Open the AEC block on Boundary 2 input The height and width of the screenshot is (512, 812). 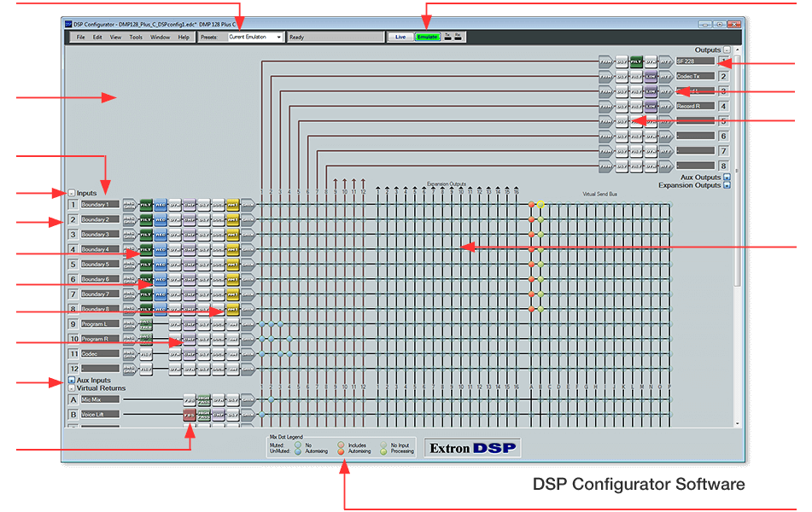tap(160, 219)
